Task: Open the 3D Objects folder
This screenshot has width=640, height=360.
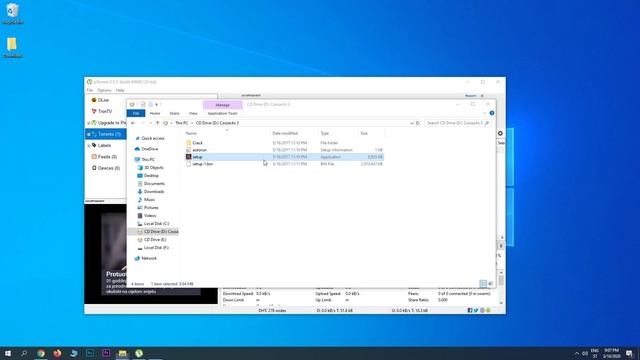Action: 153,167
